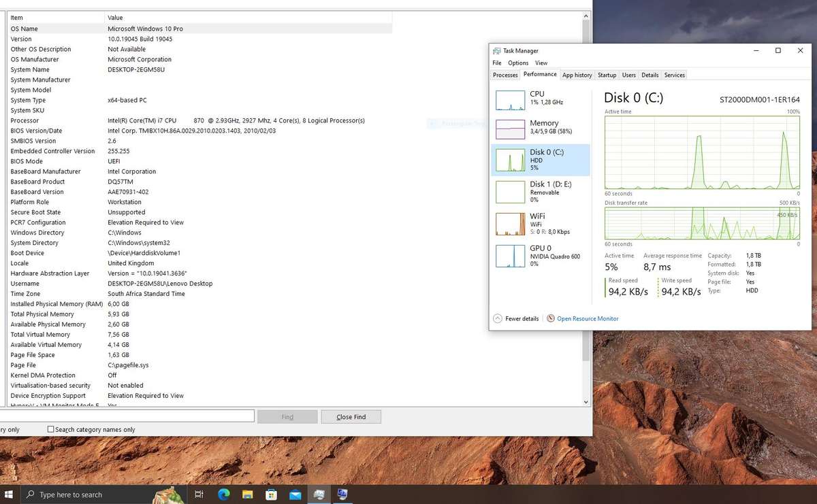817x504 pixels.
Task: Open the Mail app on the taskbar
Action: [x=295, y=494]
